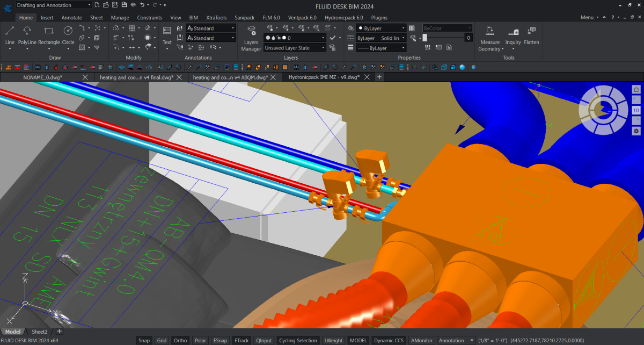Toggle Snap in the status bar
Screen dimensions: 644x345
tap(144, 340)
